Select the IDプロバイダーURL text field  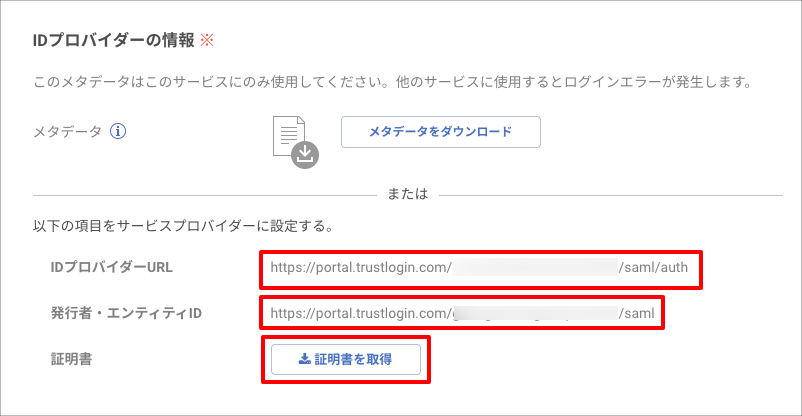(x=481, y=268)
